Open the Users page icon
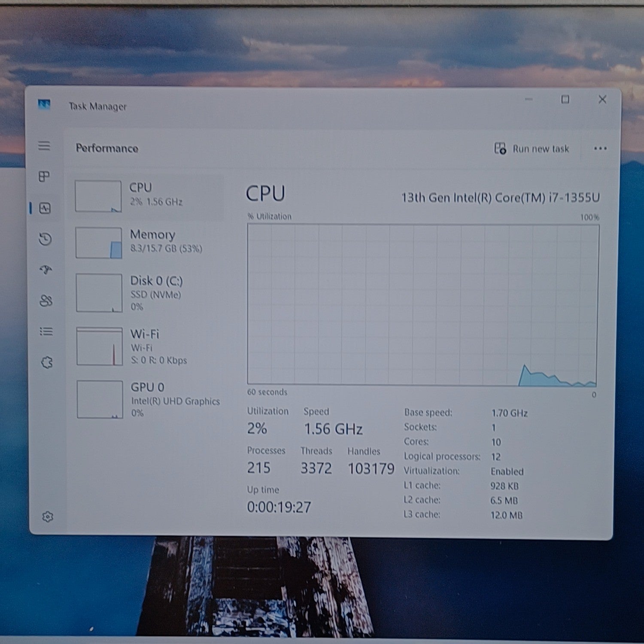 point(46,301)
